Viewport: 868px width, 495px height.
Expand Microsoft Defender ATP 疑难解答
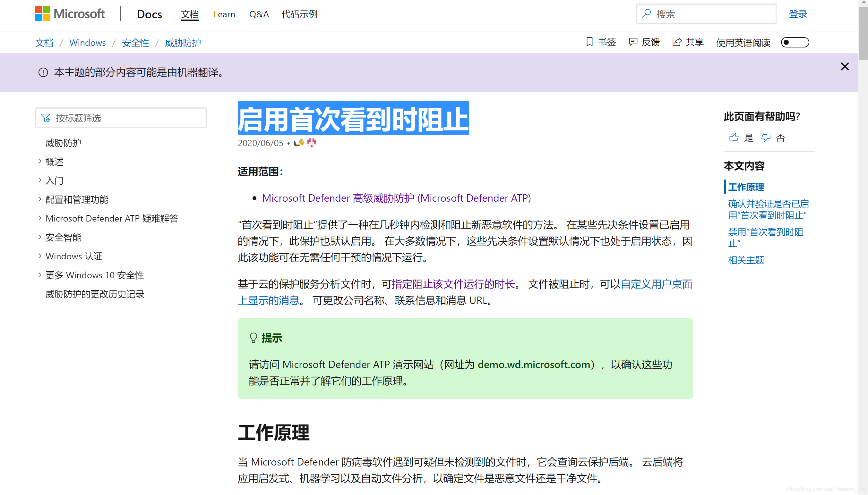tap(40, 218)
